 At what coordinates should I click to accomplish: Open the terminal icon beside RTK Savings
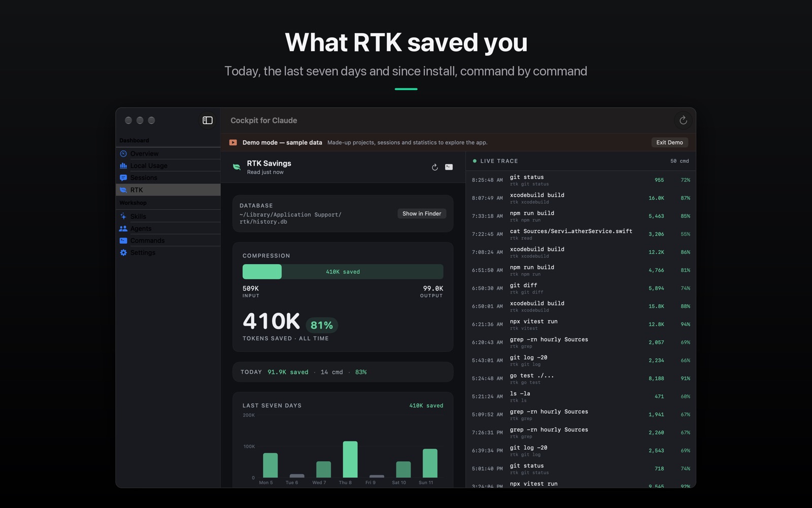pos(449,167)
